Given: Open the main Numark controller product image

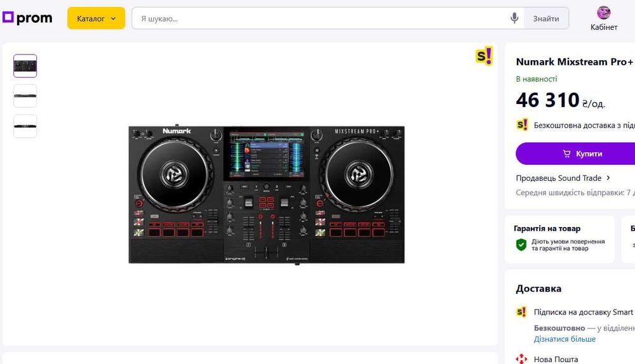Looking at the screenshot, I should click(267, 195).
